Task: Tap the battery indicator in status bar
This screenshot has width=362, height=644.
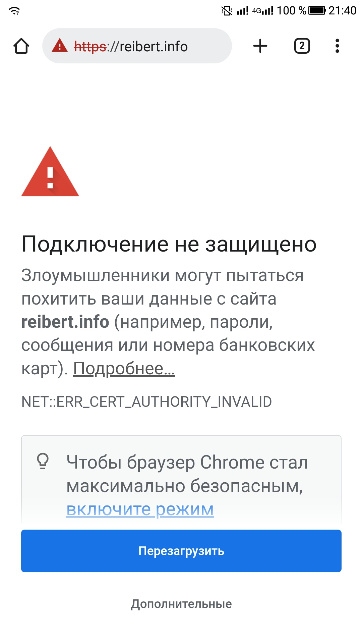Action: (317, 10)
